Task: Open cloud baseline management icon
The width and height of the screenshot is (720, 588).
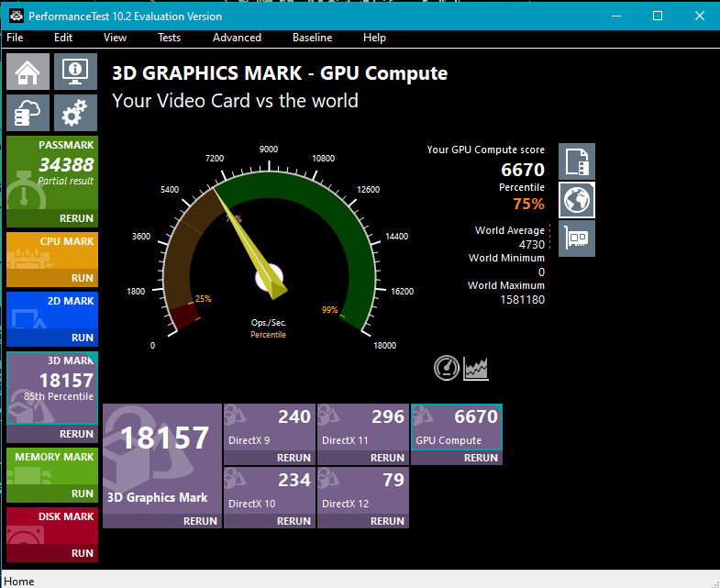Action: [x=28, y=113]
